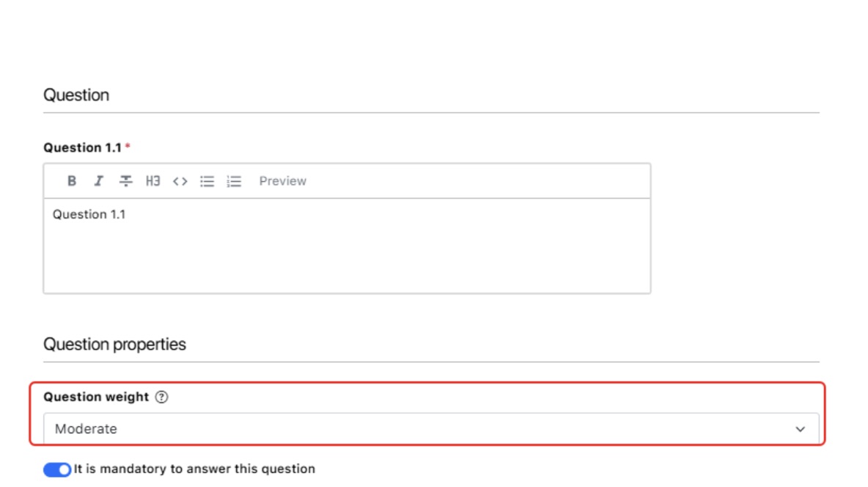868x487 pixels.
Task: Add a numbered list
Action: tap(234, 181)
